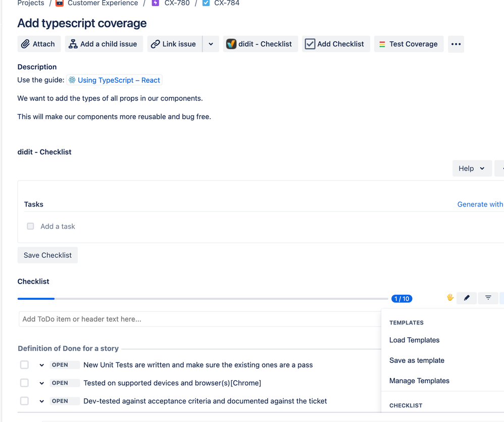This screenshot has height=422, width=504.
Task: Click 'This will make our components' paragraph
Action: [x=114, y=117]
